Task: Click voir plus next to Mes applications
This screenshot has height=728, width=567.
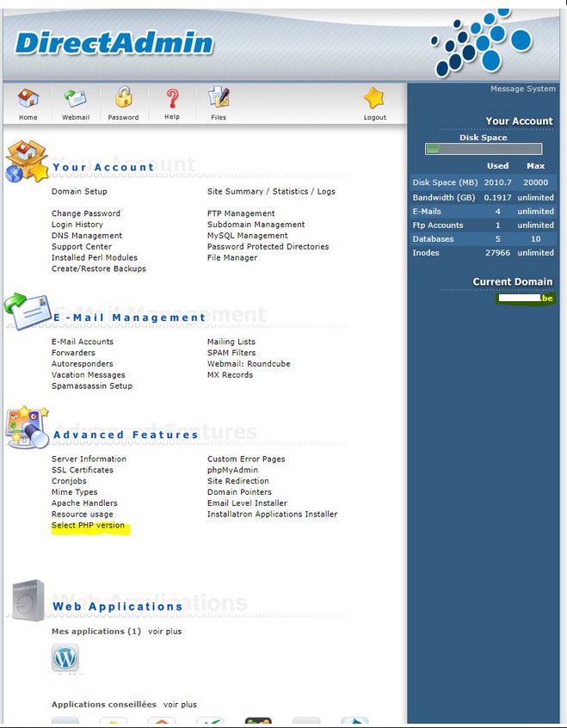Action: click(165, 632)
